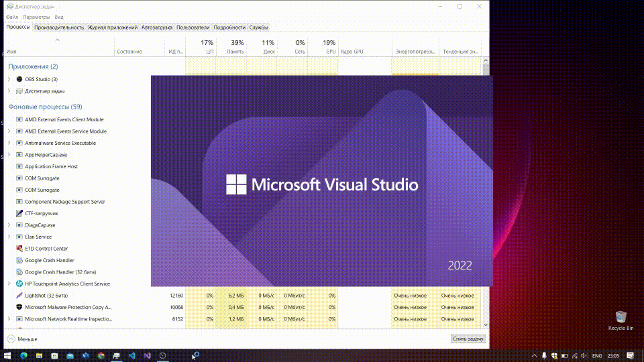The width and height of the screenshot is (644, 362).
Task: Open the purple Visual Studio taskbar icon
Action: coord(148,355)
